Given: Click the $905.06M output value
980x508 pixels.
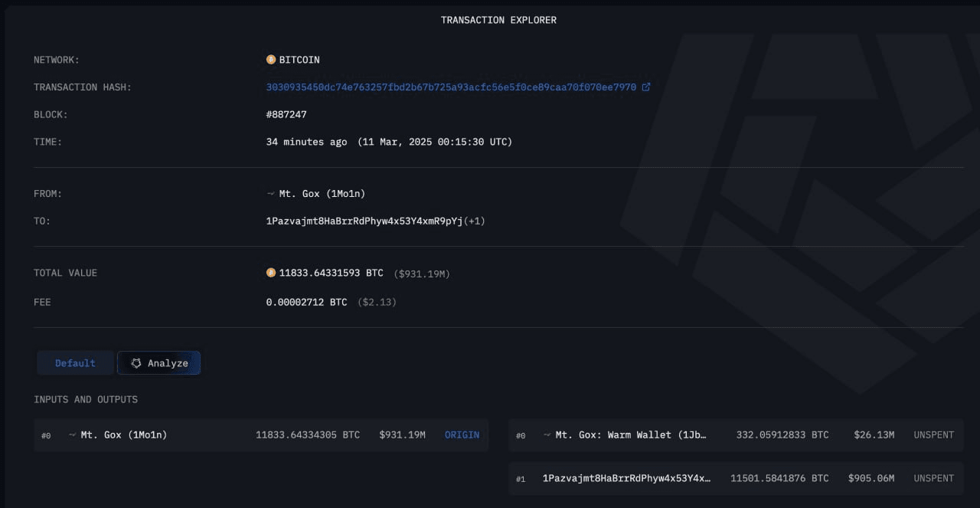Looking at the screenshot, I should pos(871,478).
